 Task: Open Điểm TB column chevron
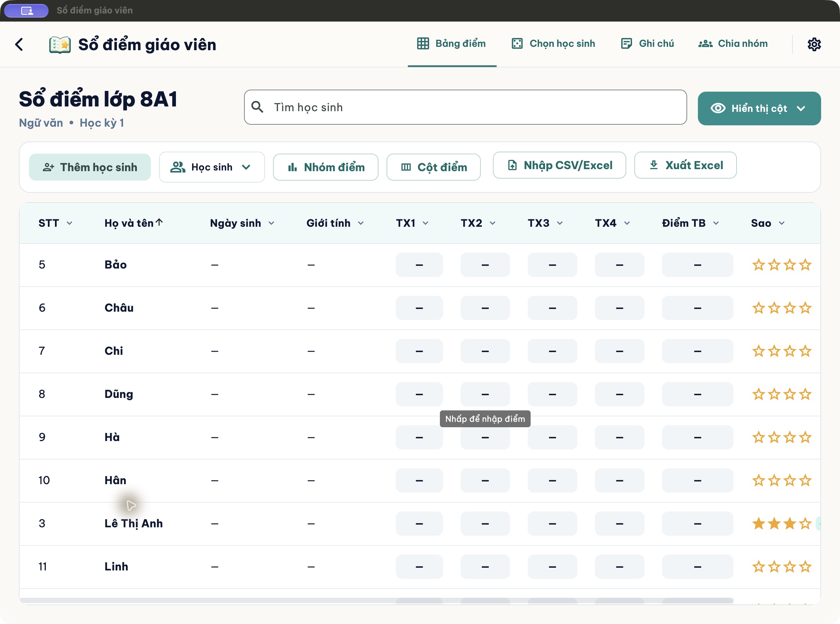pos(716,223)
